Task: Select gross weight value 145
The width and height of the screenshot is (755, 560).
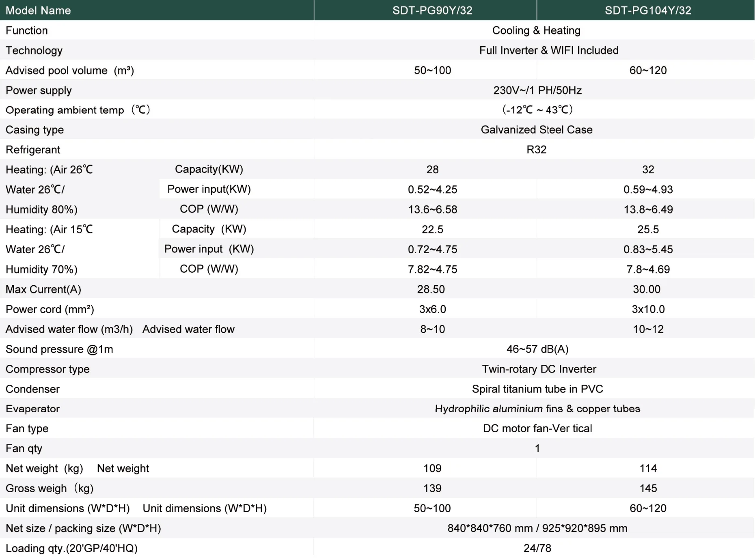Action: (x=648, y=488)
